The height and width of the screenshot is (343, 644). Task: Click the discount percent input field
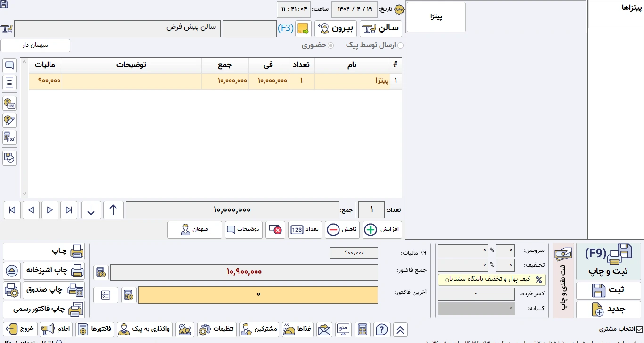pyautogui.click(x=505, y=265)
